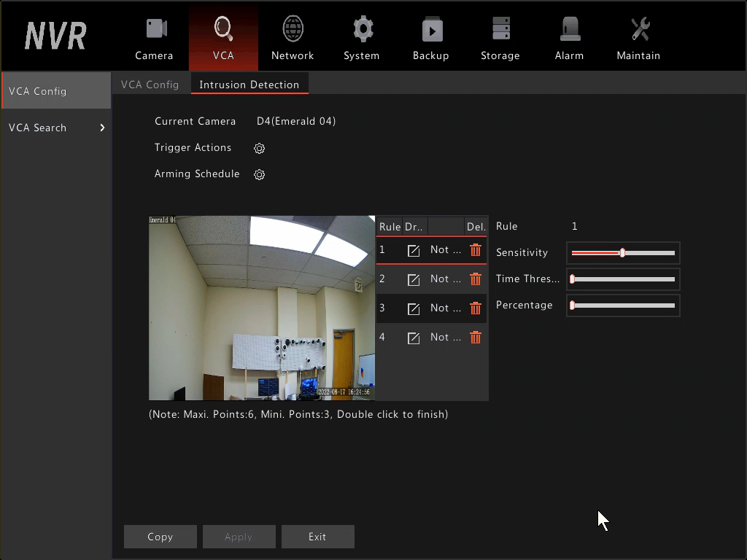The width and height of the screenshot is (747, 560).
Task: Select the Network section icon
Action: coord(293,36)
